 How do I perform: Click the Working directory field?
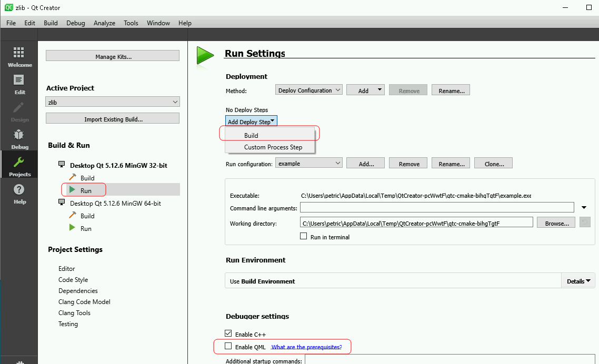pos(416,223)
